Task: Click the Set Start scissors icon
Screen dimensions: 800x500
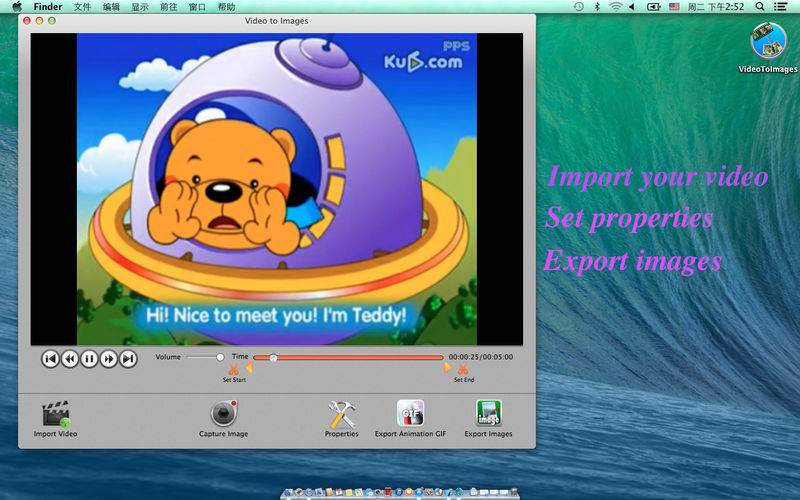Action: pyautogui.click(x=233, y=369)
